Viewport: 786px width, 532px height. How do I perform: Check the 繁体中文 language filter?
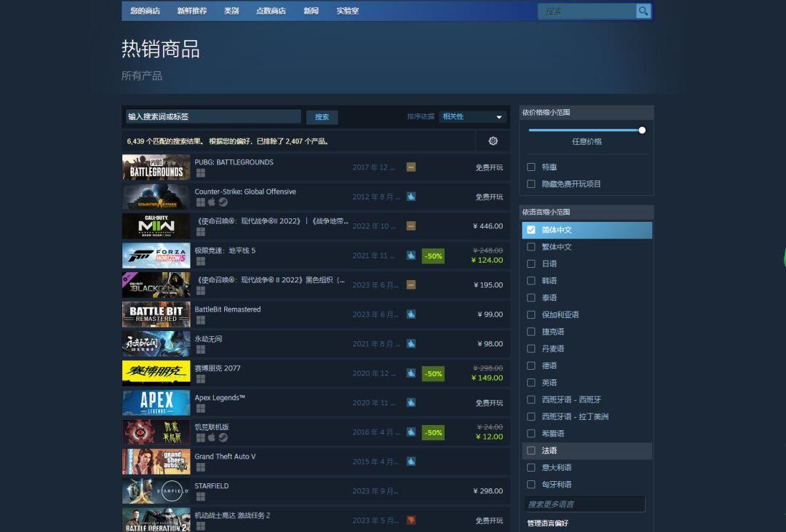531,247
